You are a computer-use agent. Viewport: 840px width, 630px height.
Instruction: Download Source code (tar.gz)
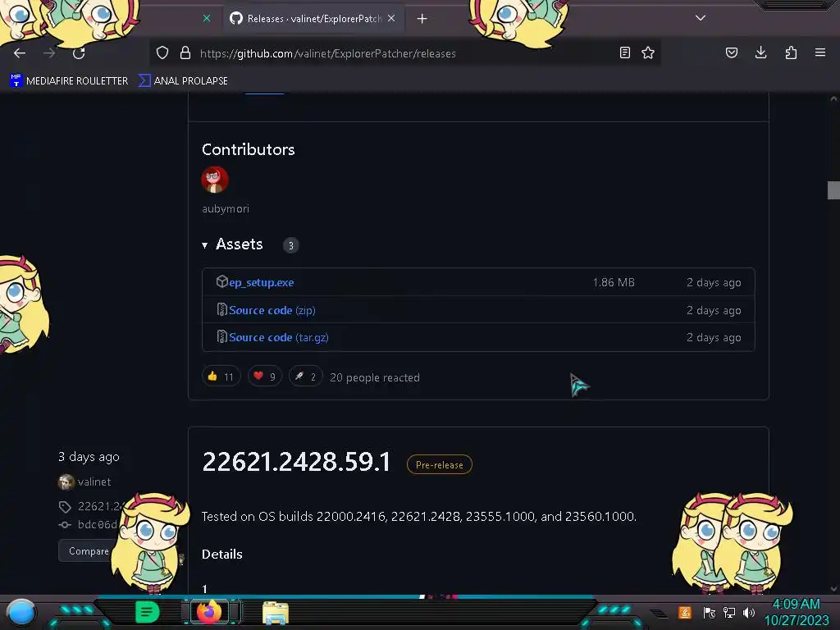[x=279, y=337]
